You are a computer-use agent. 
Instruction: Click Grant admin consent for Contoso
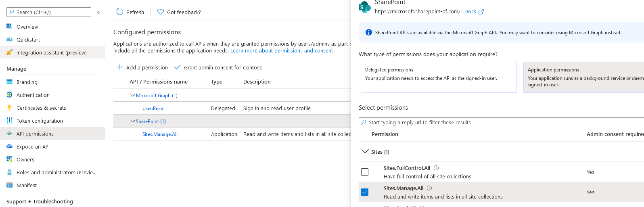pyautogui.click(x=218, y=67)
